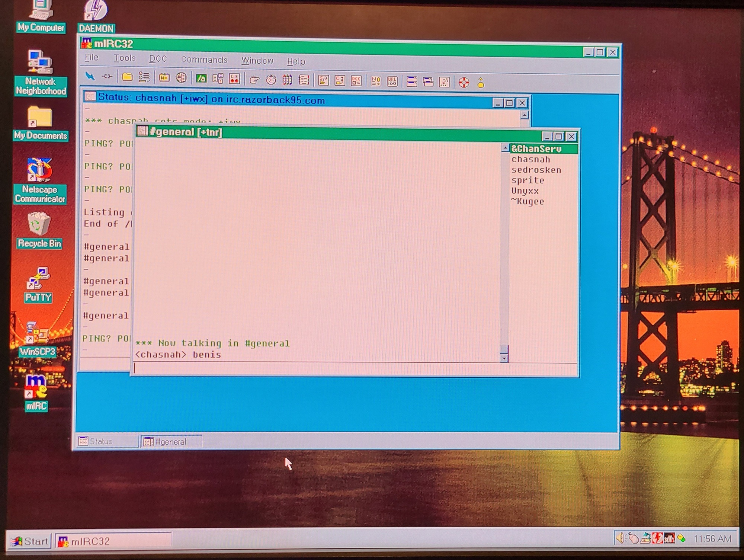Open the Channels folder toolbar icon

pyautogui.click(x=127, y=77)
